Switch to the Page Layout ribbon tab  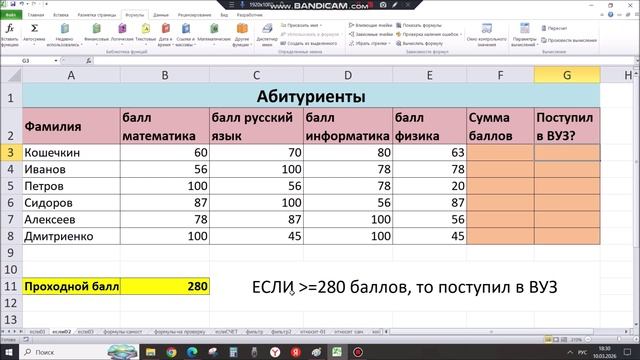[97, 15]
